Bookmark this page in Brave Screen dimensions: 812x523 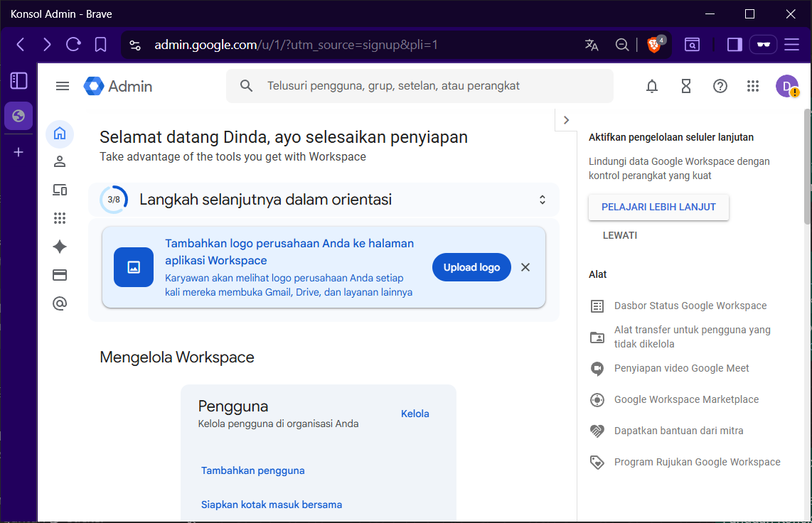100,45
